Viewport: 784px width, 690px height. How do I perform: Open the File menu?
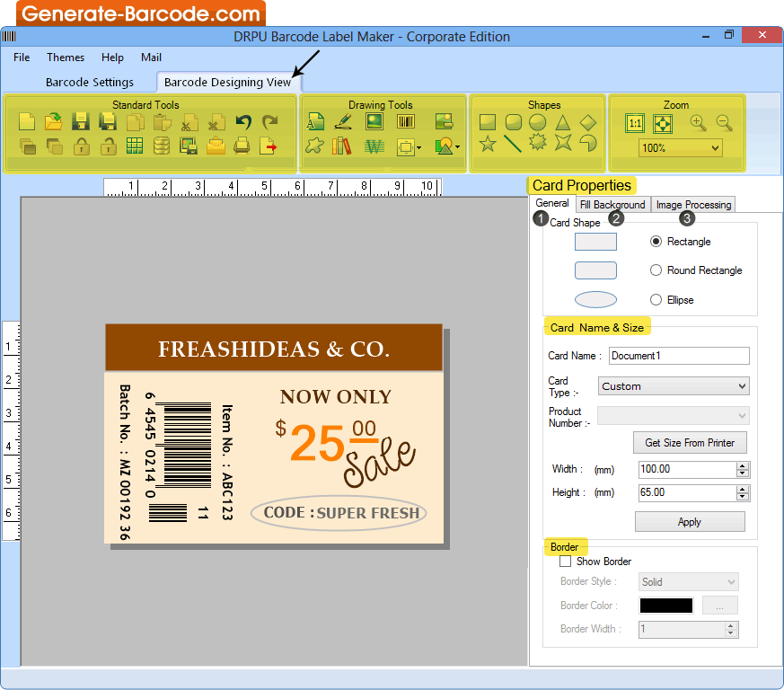pyautogui.click(x=22, y=57)
